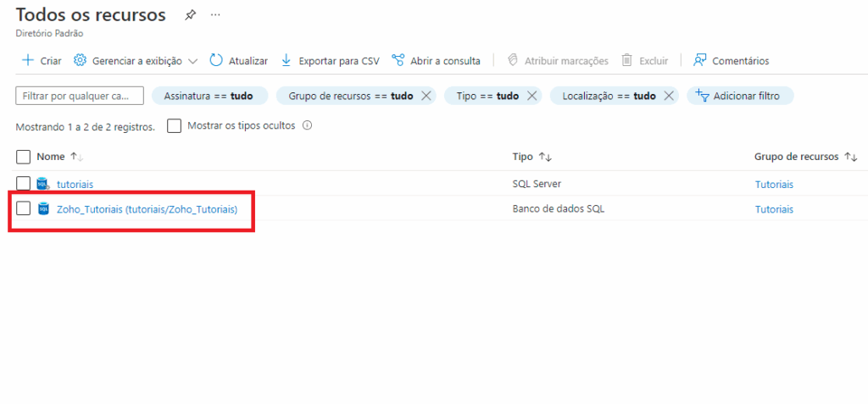Select all rows with header checkbox

[x=23, y=158]
